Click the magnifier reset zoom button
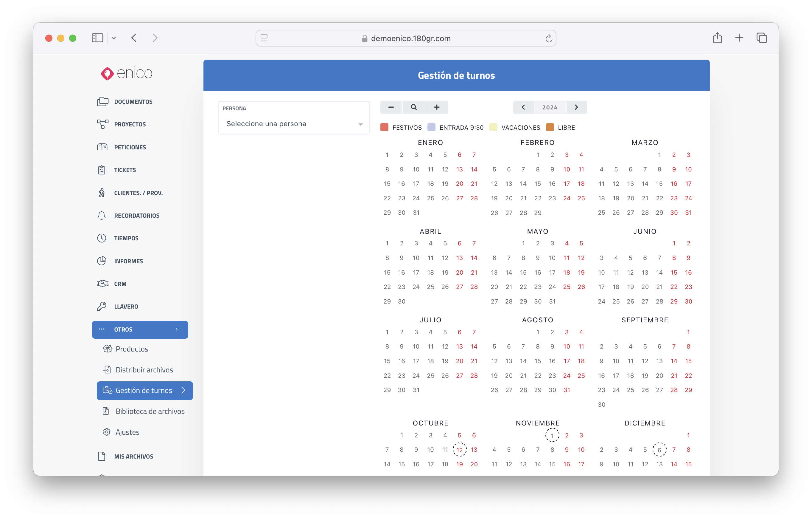The width and height of the screenshot is (812, 520). [414, 107]
